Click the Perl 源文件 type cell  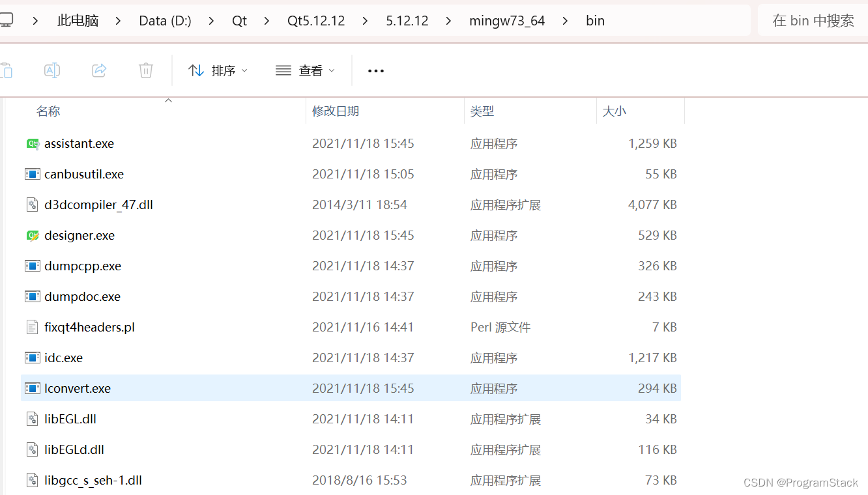[x=500, y=327]
